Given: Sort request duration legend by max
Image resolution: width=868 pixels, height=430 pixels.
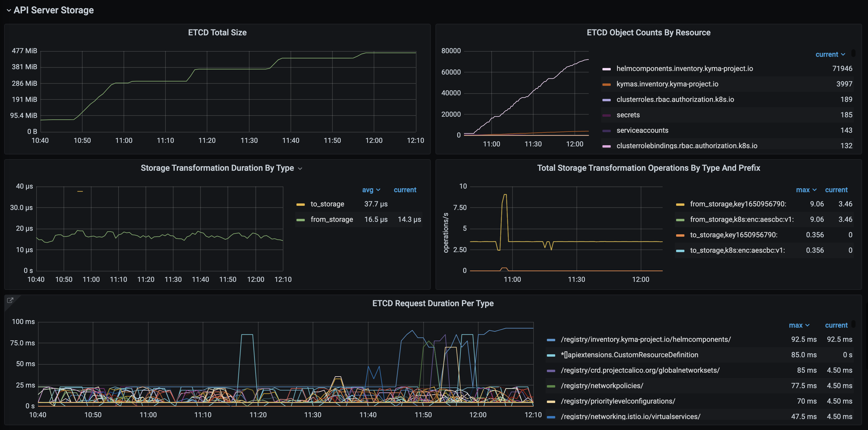Looking at the screenshot, I should pos(796,325).
